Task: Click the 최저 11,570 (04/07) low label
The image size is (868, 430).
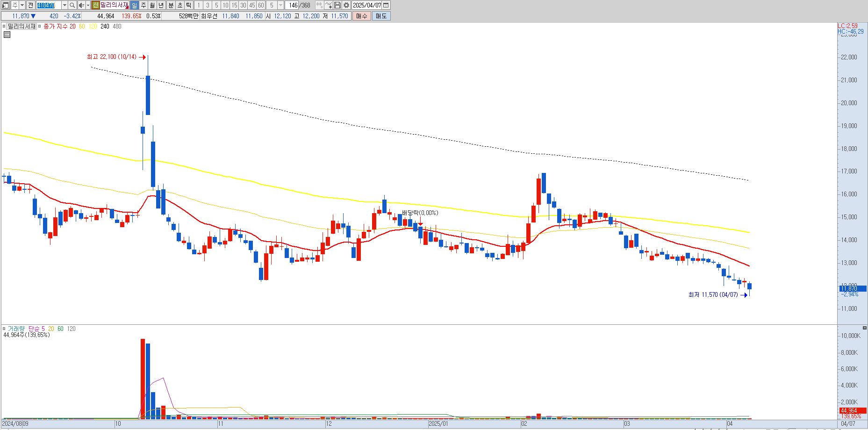Action: (713, 295)
